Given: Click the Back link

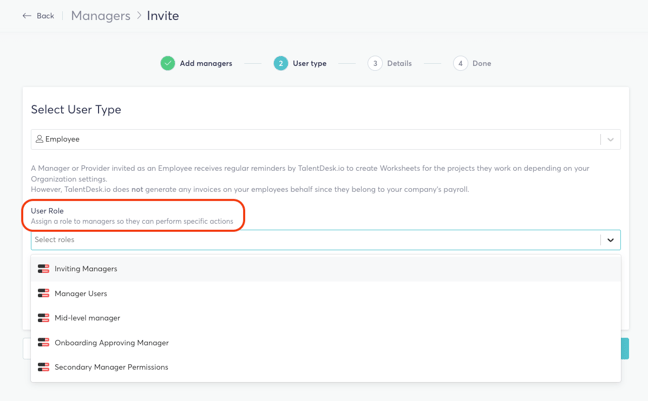Looking at the screenshot, I should [x=45, y=16].
